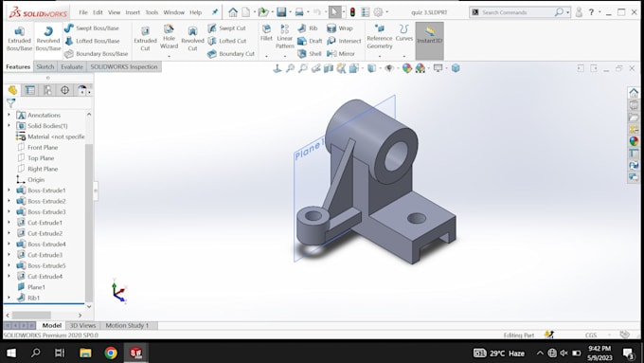
Task: Select the Intersect tool
Action: coord(344,41)
